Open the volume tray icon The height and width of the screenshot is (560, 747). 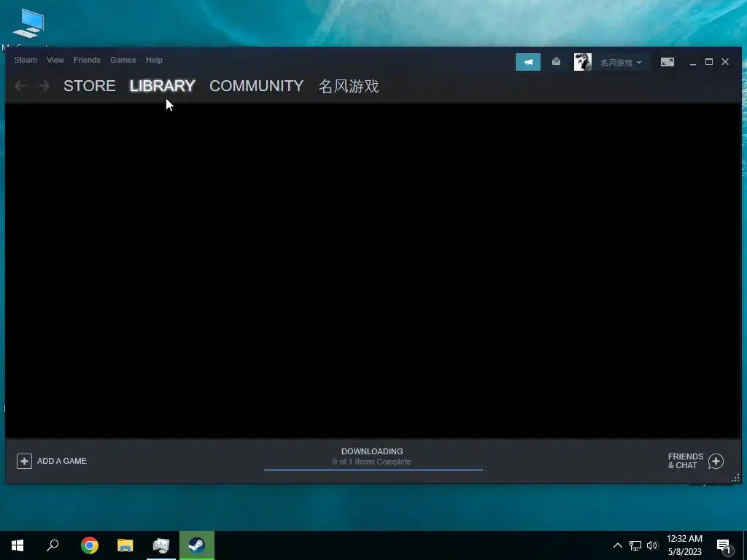coord(652,545)
